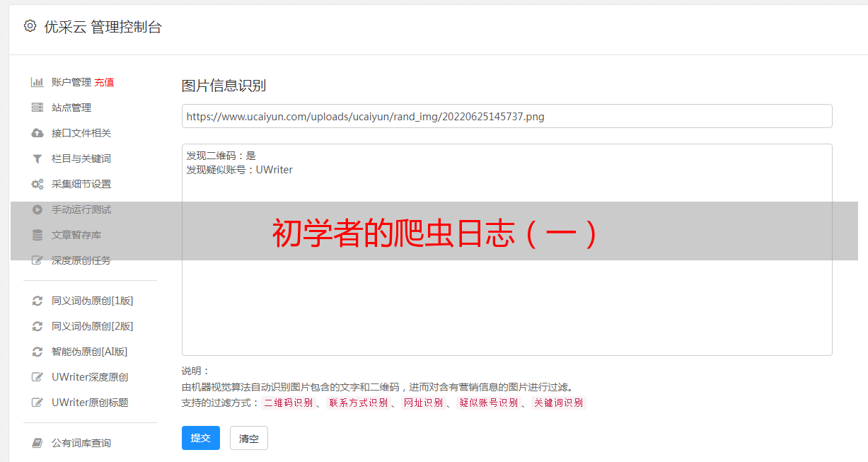Click the edit icon for UWriter原创标题

tap(37, 403)
